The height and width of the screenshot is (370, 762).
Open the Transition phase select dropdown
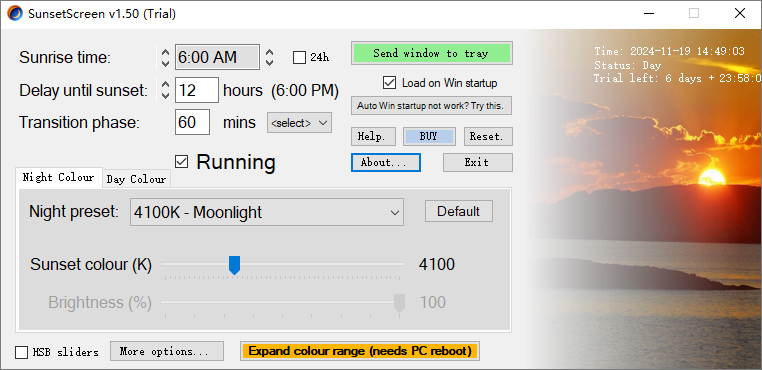pos(299,123)
